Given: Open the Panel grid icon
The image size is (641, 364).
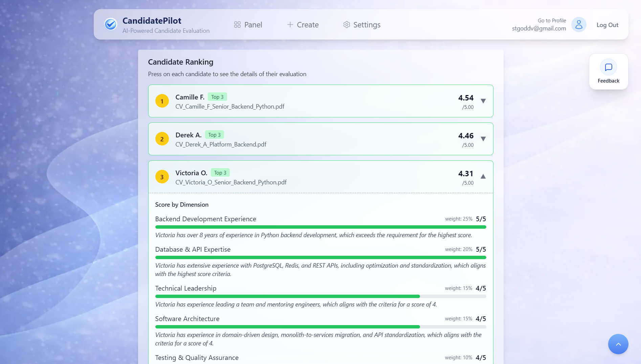Looking at the screenshot, I should pos(238,24).
